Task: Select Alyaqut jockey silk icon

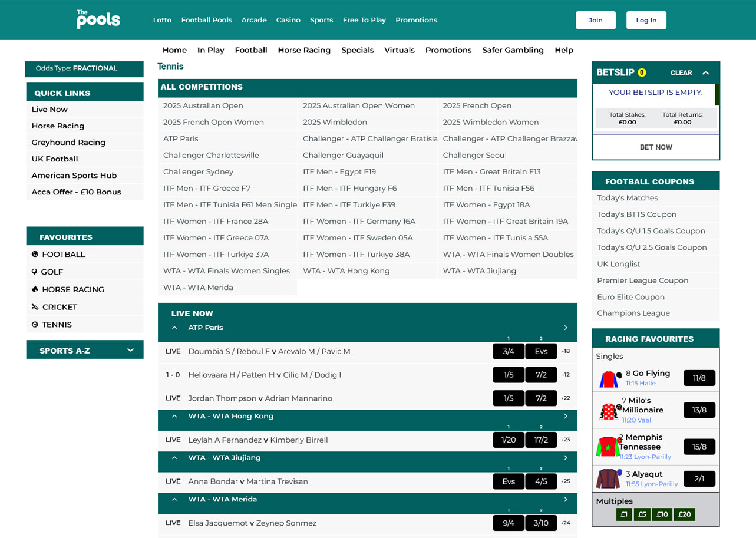Action: (609, 478)
